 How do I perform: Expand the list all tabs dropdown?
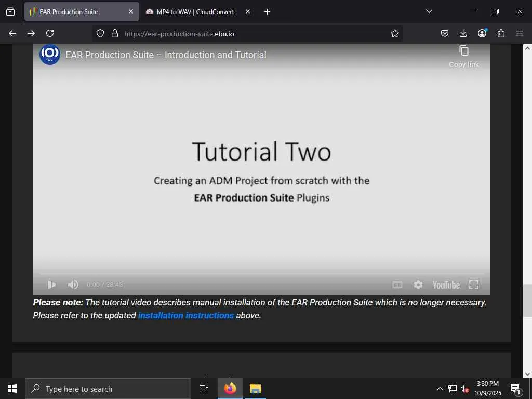tap(429, 11)
